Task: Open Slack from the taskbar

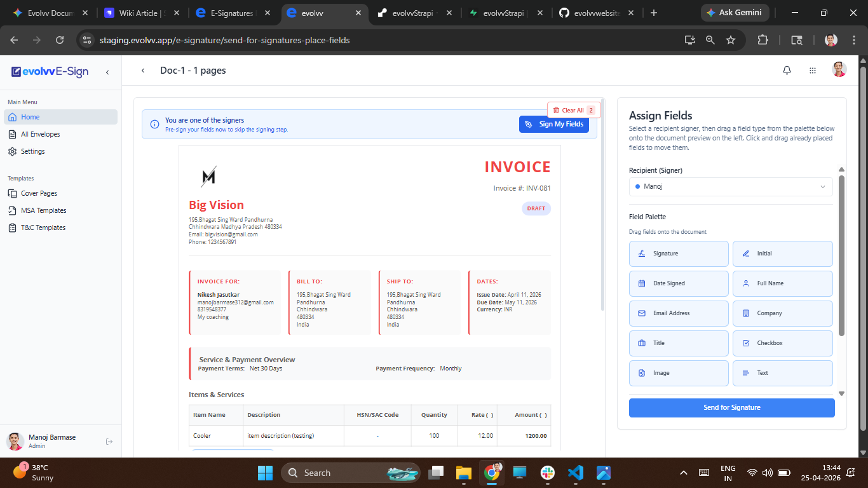Action: [548, 473]
